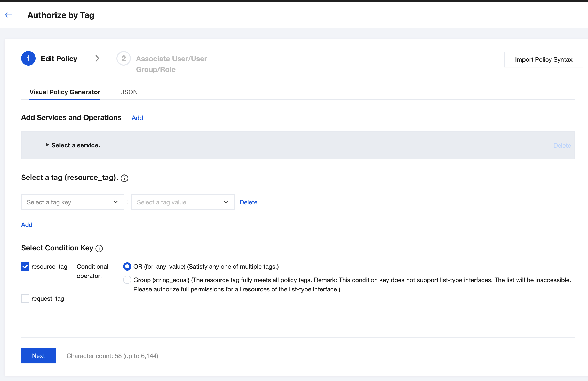Expand the Select a service row

pyautogui.click(x=73, y=145)
